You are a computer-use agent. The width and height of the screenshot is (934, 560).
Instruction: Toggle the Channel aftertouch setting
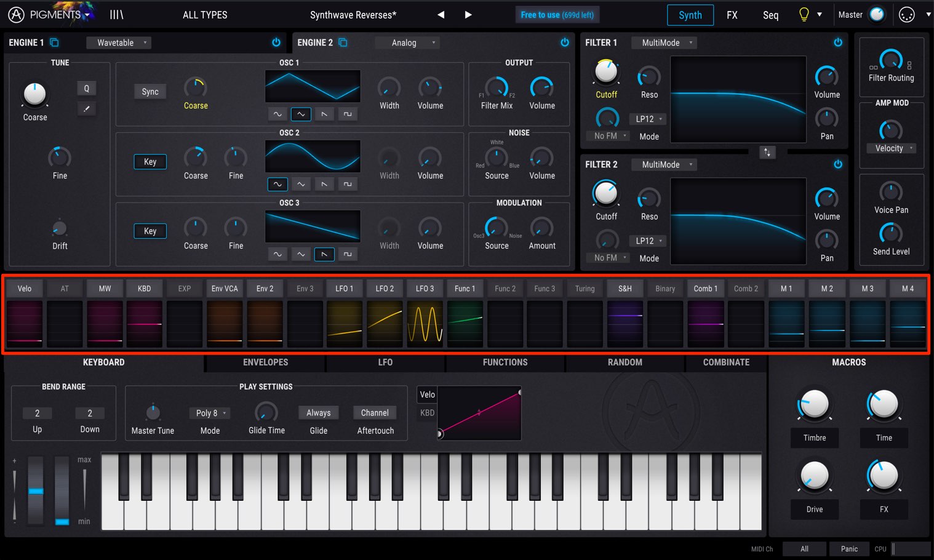pyautogui.click(x=375, y=413)
